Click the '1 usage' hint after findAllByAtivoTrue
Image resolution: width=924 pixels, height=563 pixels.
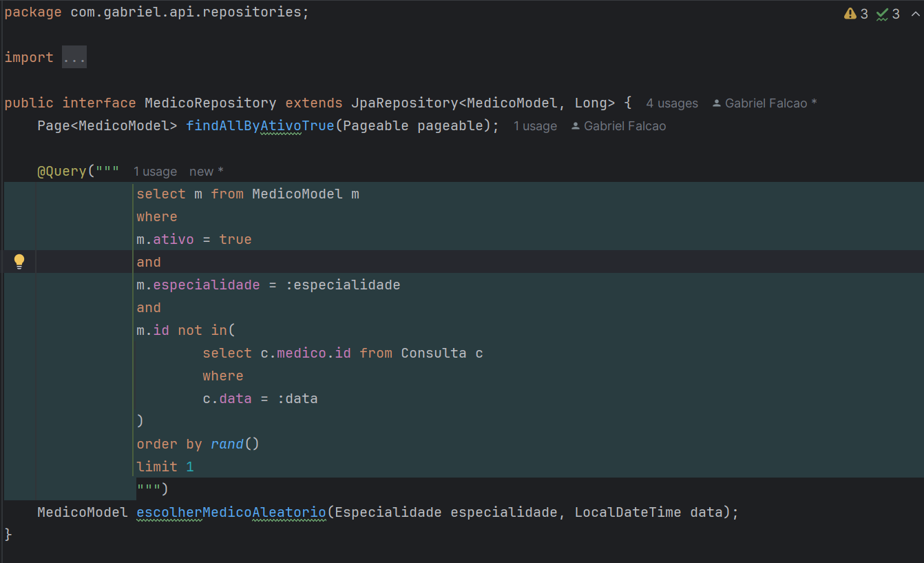pos(535,126)
